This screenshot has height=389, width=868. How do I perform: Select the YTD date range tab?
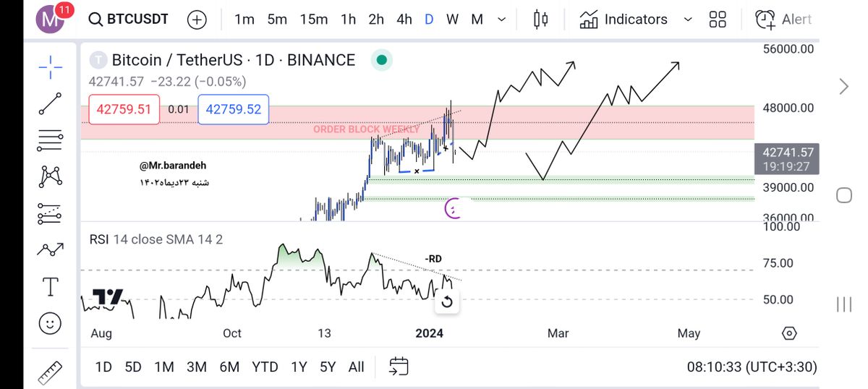pyautogui.click(x=265, y=367)
